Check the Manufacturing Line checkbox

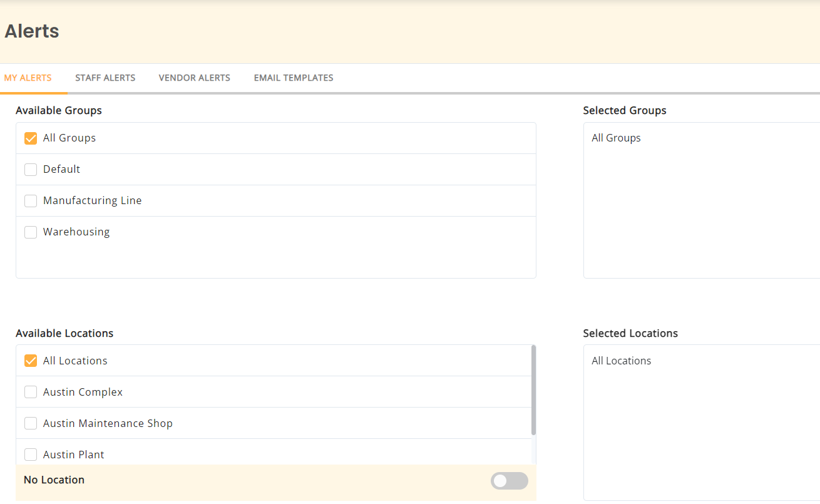point(31,200)
